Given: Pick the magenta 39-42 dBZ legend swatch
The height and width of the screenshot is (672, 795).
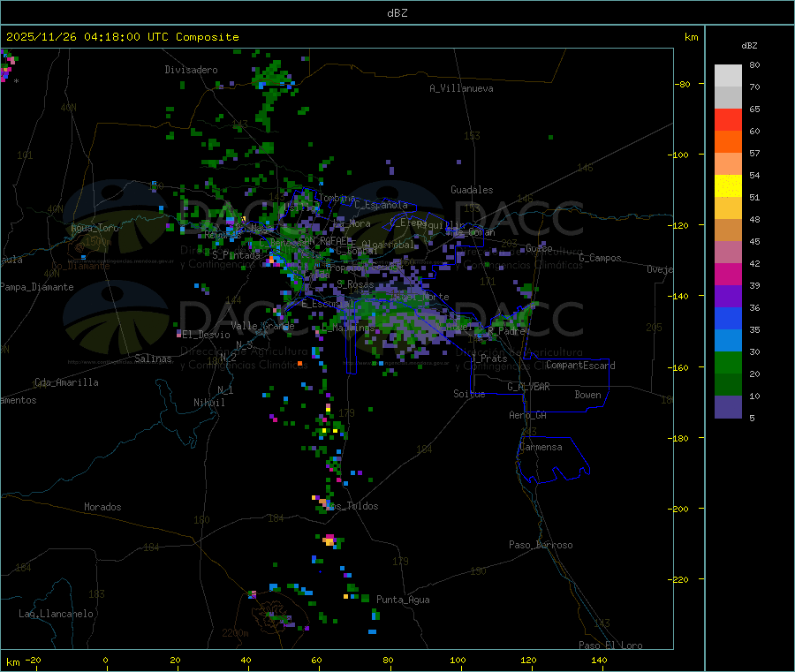Looking at the screenshot, I should coord(728,274).
